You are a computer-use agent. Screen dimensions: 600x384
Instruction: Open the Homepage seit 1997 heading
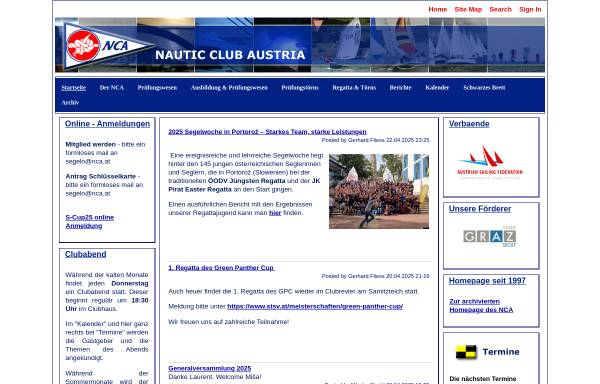point(487,281)
